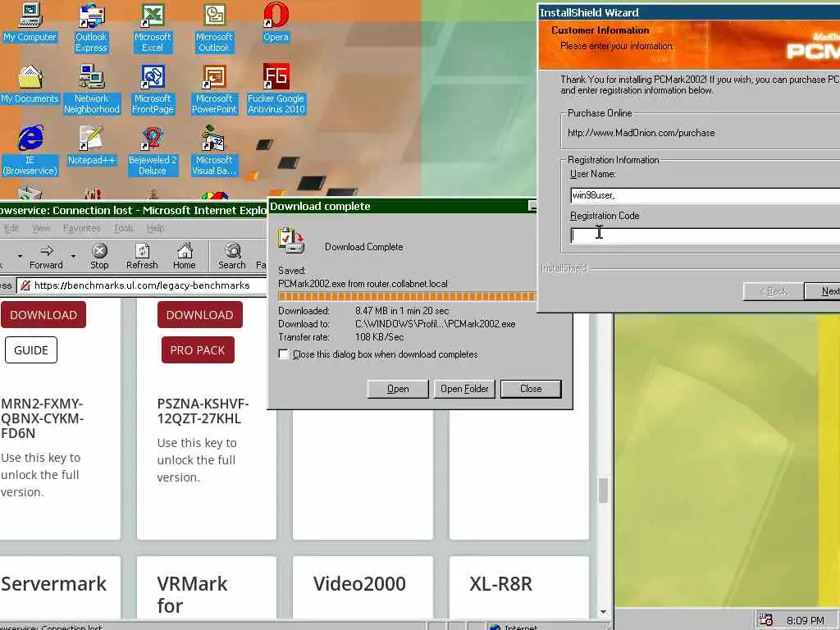This screenshot has width=840, height=630.
Task: Open the Edit menu in Internet Explorer
Action: pos(11,228)
